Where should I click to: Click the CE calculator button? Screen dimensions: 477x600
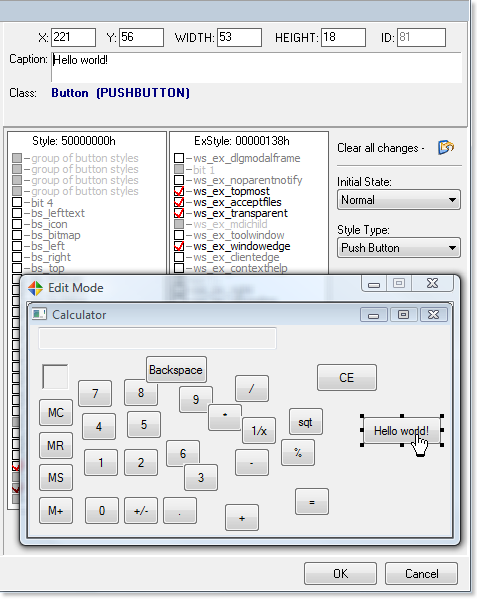coord(347,378)
